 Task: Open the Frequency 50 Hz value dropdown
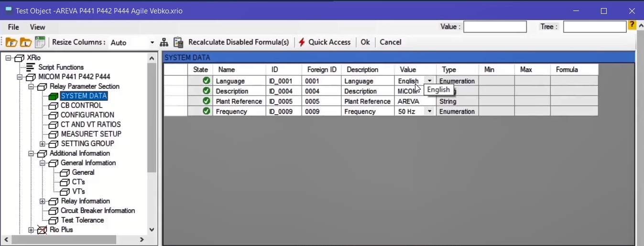(429, 111)
